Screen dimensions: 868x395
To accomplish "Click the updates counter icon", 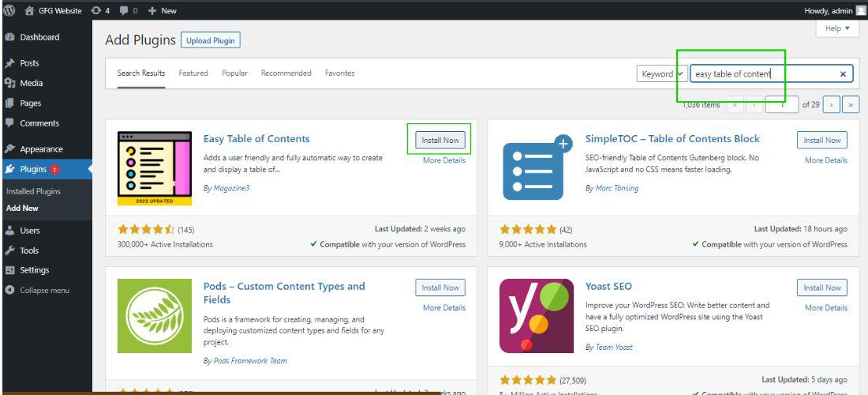I will [96, 10].
